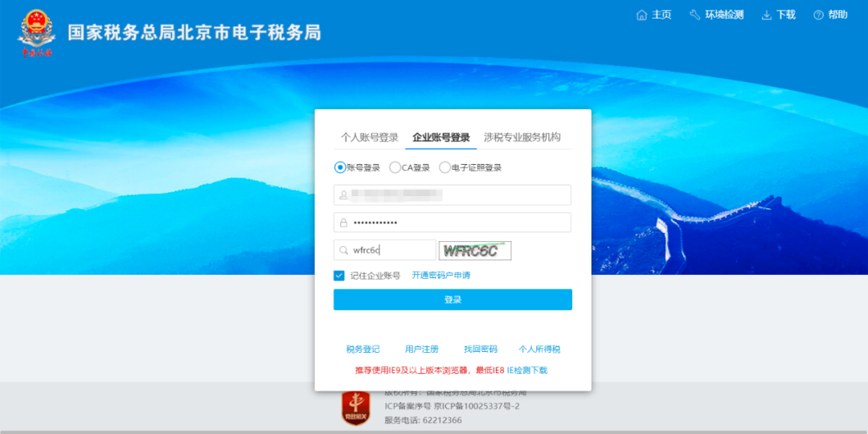Open the 涉税专业服务机构 tab
The image size is (868, 434).
(x=522, y=137)
